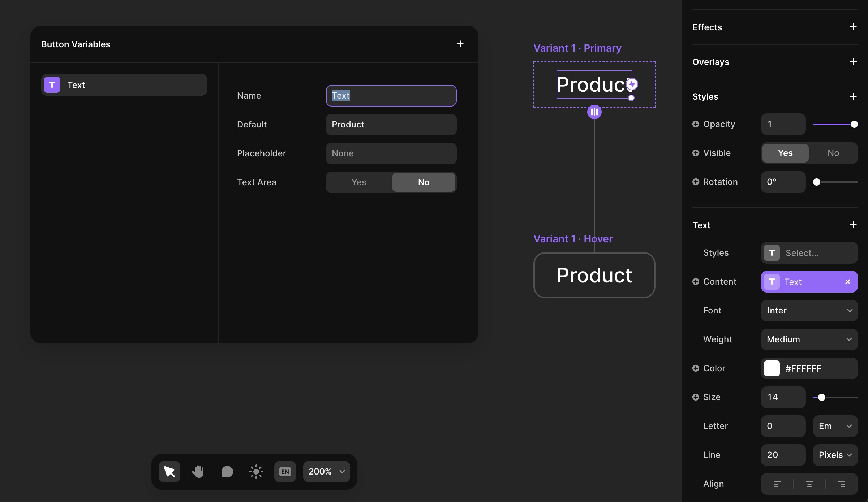The height and width of the screenshot is (502, 868).
Task: Toggle the light theme sun icon
Action: click(x=256, y=472)
